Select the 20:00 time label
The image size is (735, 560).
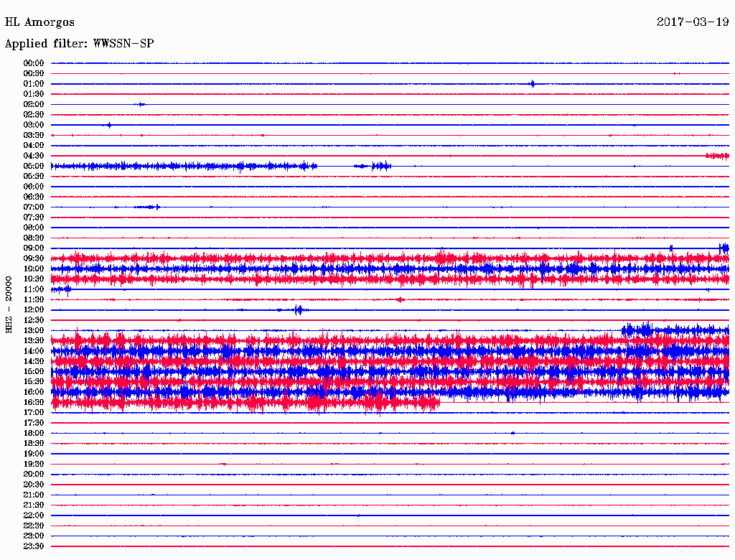(34, 474)
